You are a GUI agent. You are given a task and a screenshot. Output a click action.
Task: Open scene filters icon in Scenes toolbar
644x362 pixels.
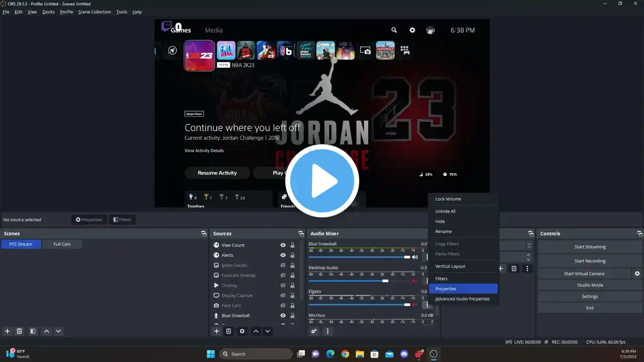click(33, 331)
